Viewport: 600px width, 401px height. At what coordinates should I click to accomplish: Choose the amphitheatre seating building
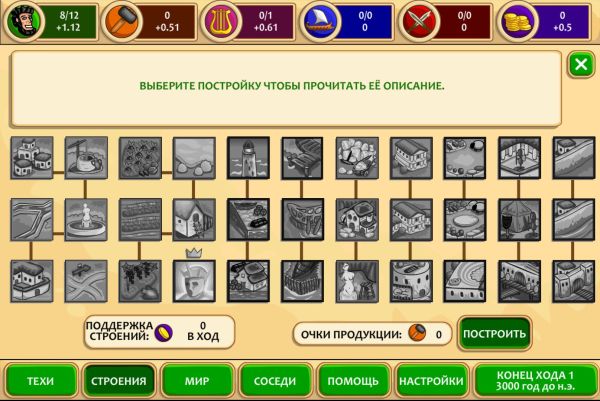(465, 281)
